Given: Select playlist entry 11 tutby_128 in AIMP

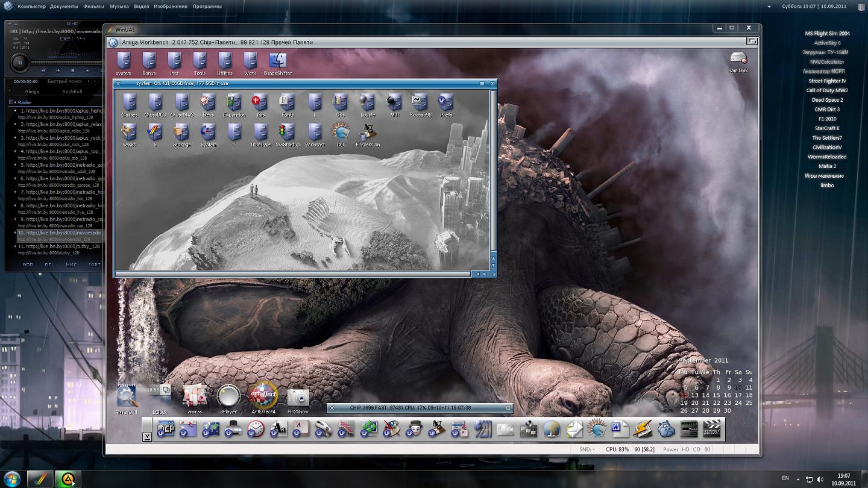Looking at the screenshot, I should point(58,249).
